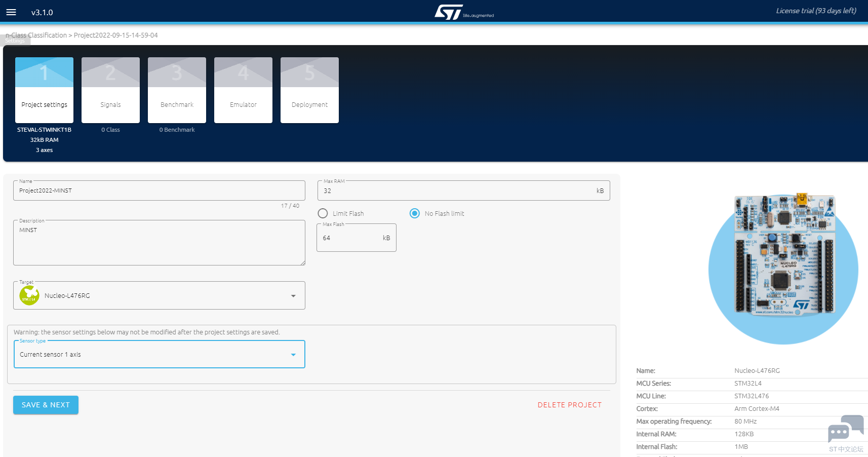Screen dimensions: 868x457
Task: Open the chat bubble forum icon
Action: (846, 429)
